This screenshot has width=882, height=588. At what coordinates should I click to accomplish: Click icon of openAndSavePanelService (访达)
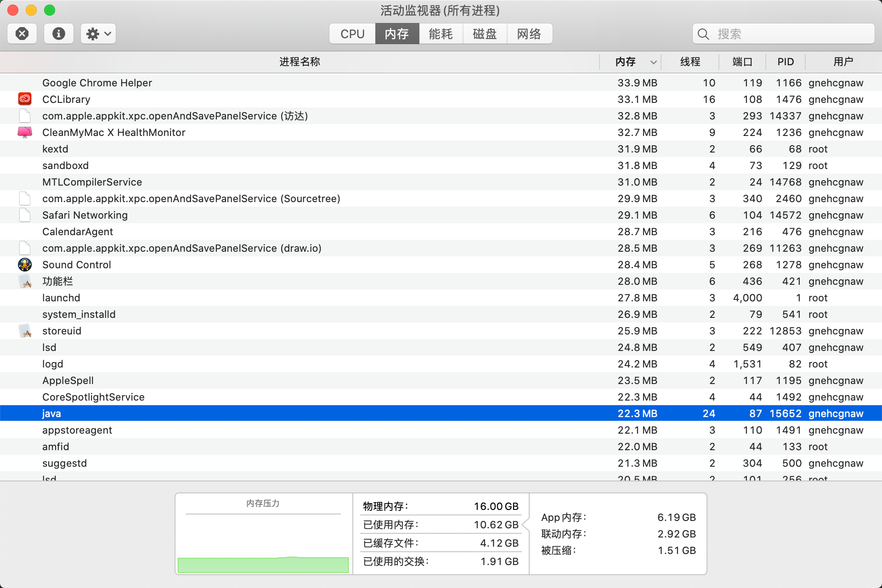25,116
